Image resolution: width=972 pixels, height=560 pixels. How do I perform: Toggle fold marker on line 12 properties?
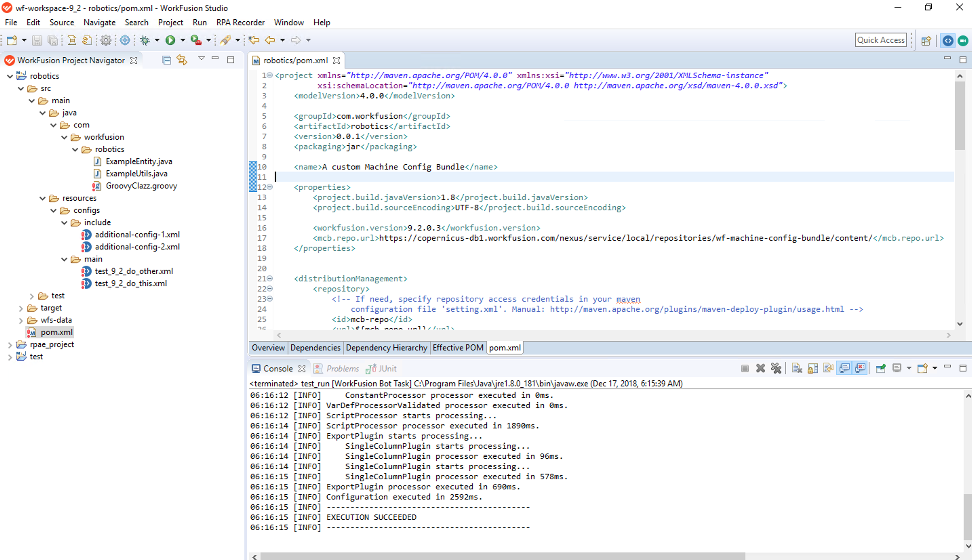click(270, 187)
